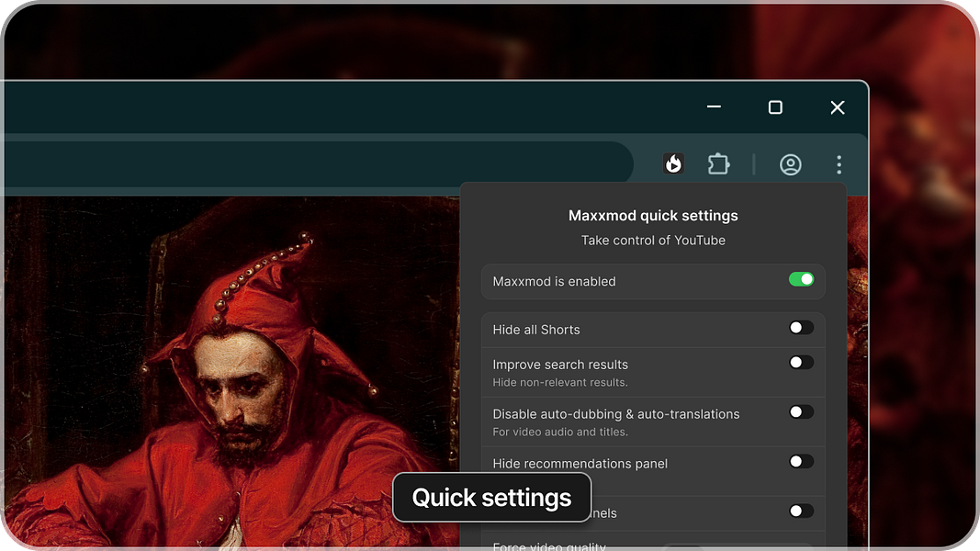This screenshot has height=551, width=980.
Task: Open the Maxxmod flame extension icon
Action: tap(673, 164)
